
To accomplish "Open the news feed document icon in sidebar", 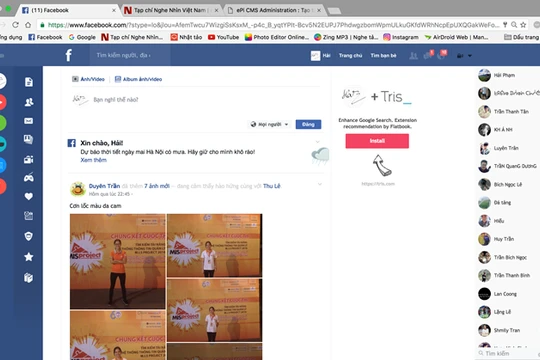I will [29, 82].
